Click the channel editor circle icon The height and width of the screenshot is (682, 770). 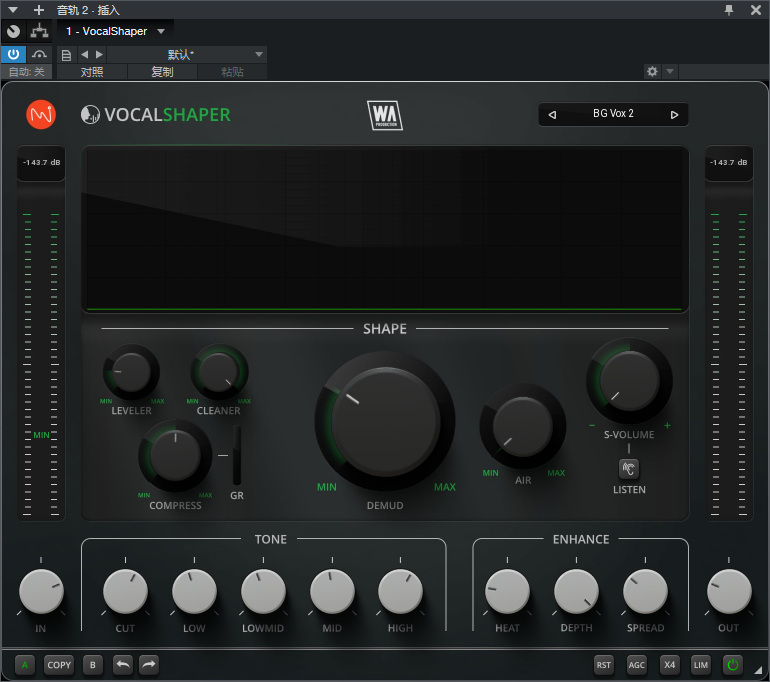(13, 31)
